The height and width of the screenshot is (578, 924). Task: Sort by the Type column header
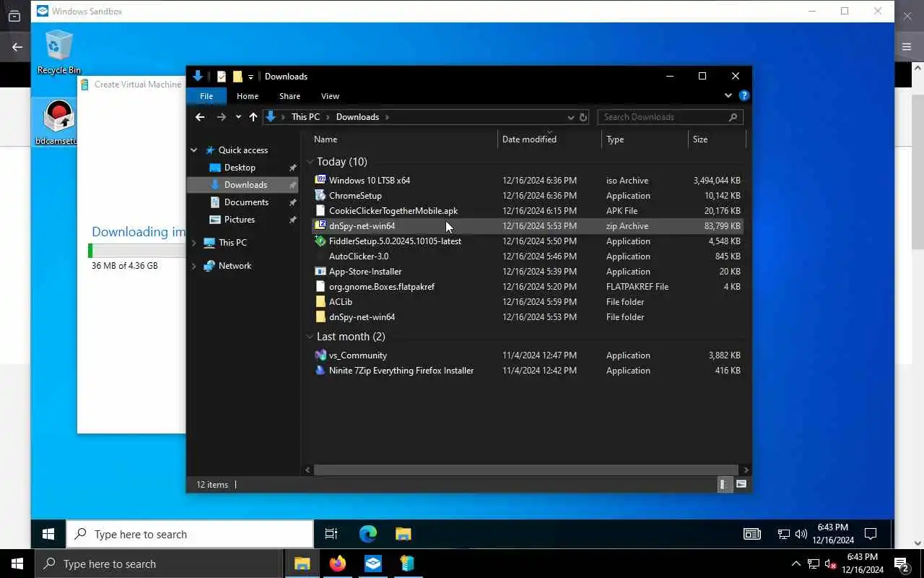(645, 139)
